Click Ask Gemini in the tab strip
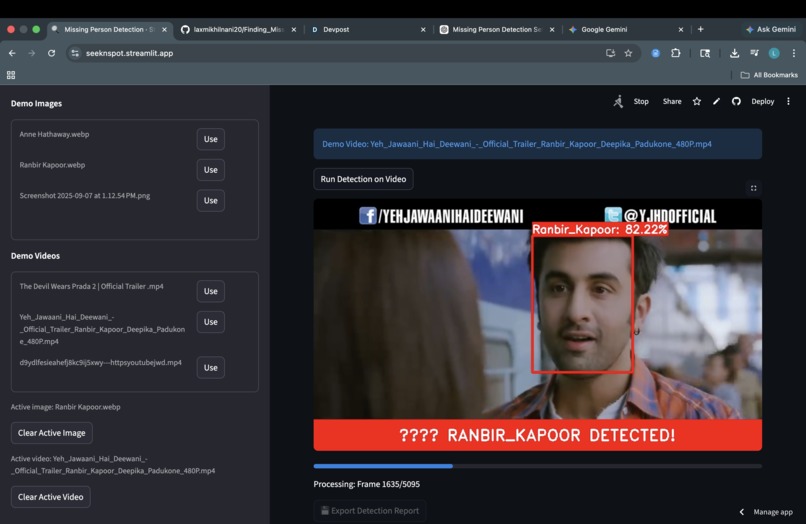The image size is (806, 524). click(771, 29)
